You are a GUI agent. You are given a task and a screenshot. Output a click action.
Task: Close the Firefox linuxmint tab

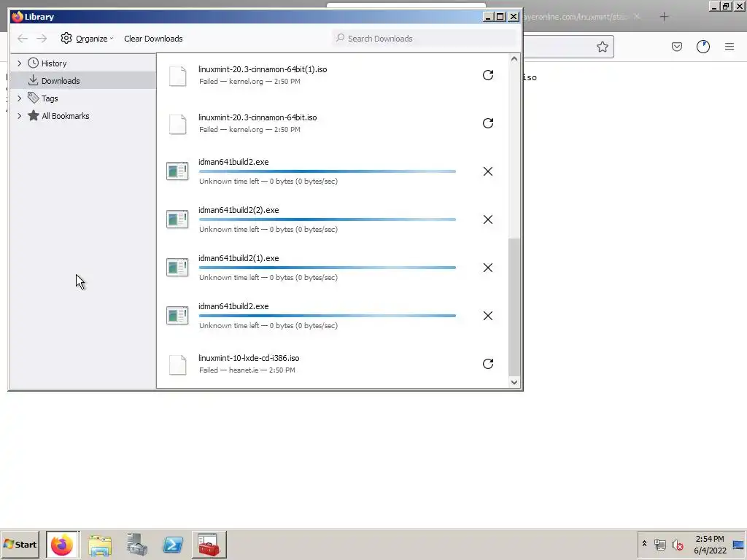click(637, 17)
